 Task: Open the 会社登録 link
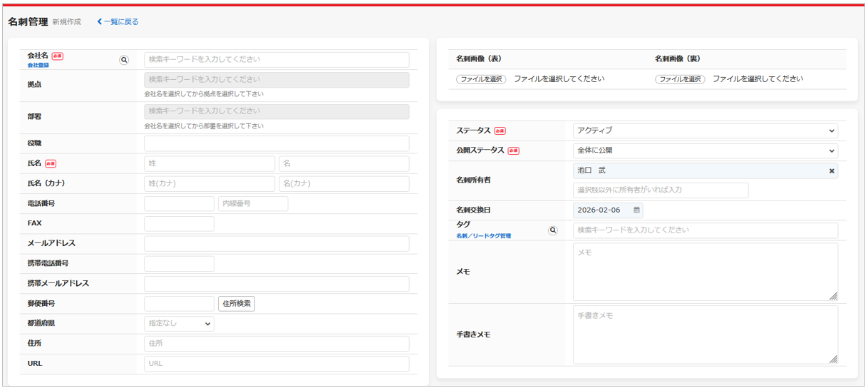[38, 66]
